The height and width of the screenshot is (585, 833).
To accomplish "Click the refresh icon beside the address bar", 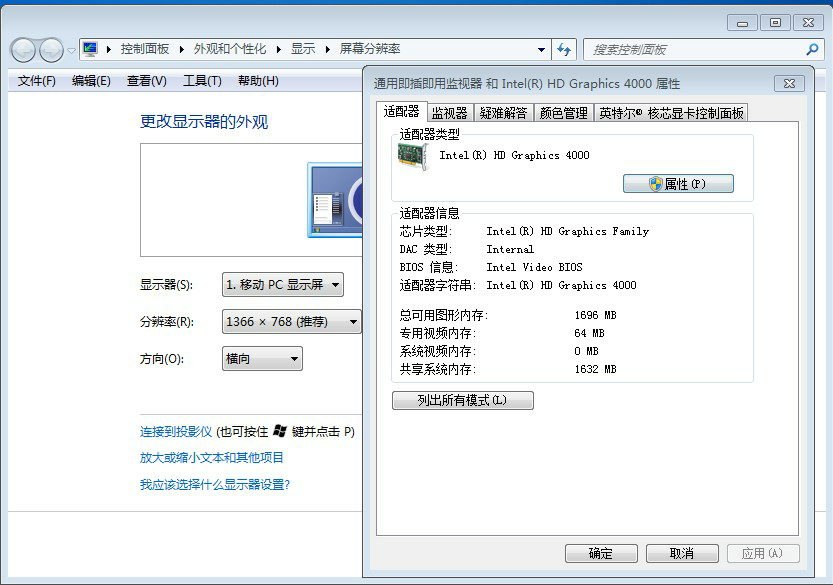I will [x=564, y=49].
